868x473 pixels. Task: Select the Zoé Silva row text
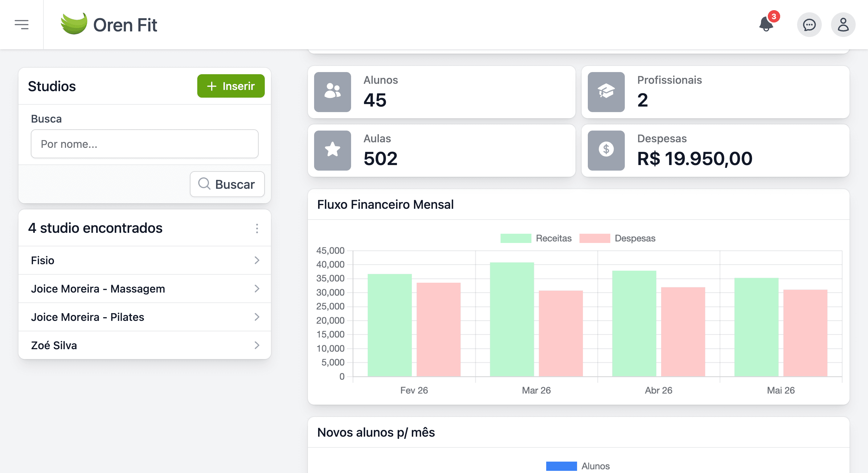click(x=54, y=345)
